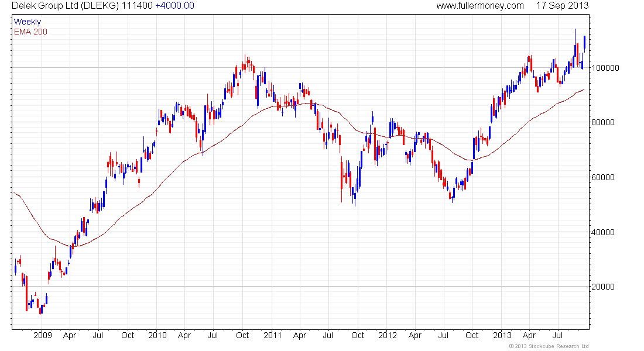Click the price change '+4000.00'

174,6
